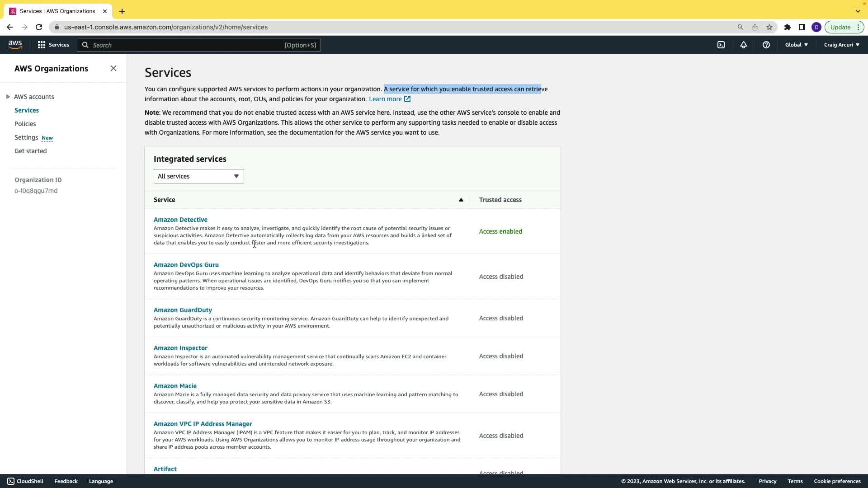Reload the browser page
The height and width of the screenshot is (488, 868).
pyautogui.click(x=39, y=27)
